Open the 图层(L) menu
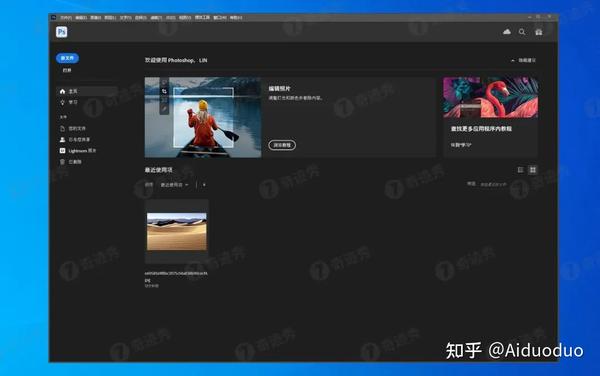This screenshot has height=376, width=600. pos(110,18)
